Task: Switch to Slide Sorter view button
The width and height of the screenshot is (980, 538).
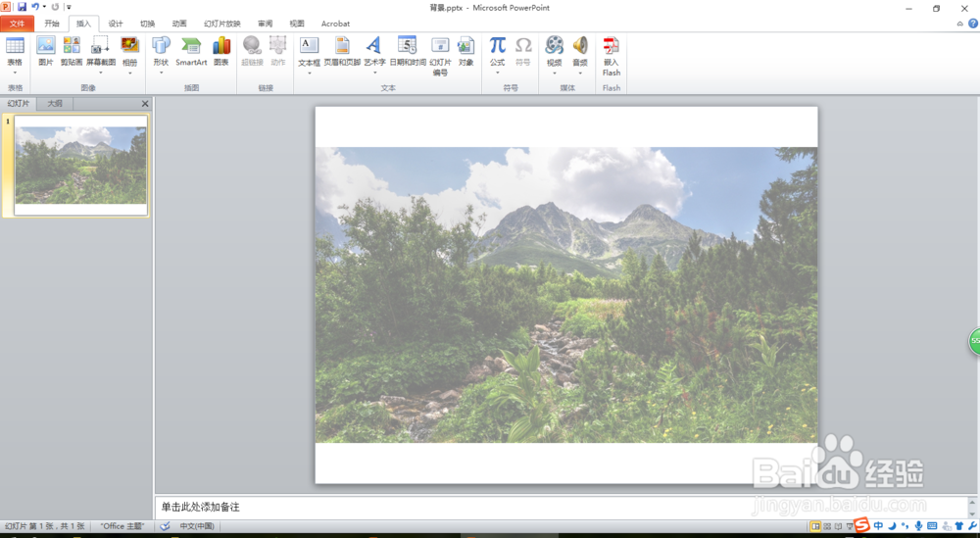Action: (827, 526)
